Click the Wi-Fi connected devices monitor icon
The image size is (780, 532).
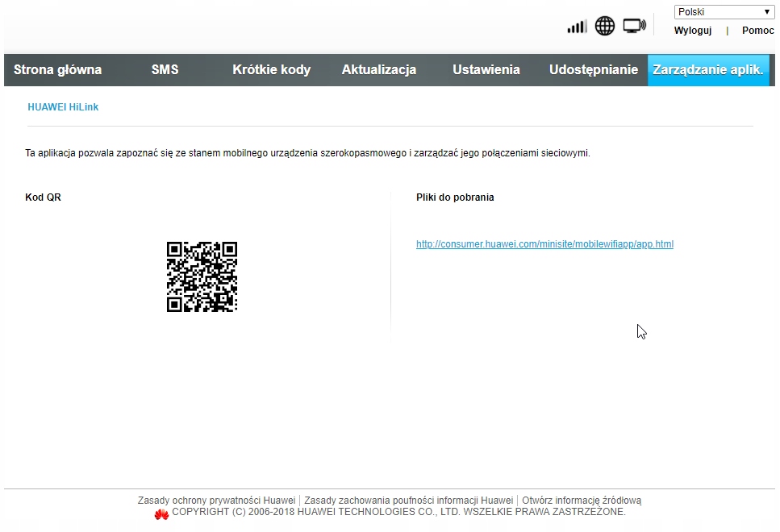[634, 26]
